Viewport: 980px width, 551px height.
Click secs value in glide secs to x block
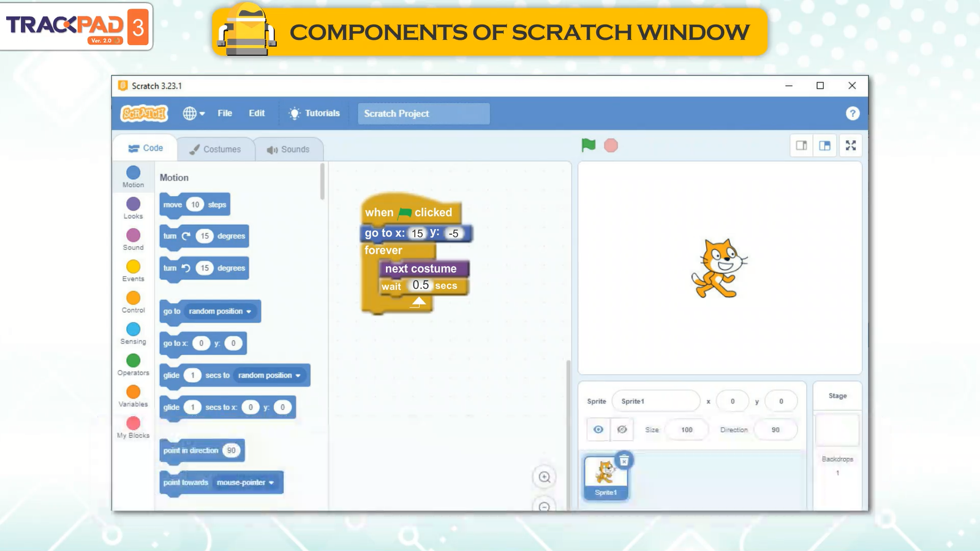pos(192,407)
